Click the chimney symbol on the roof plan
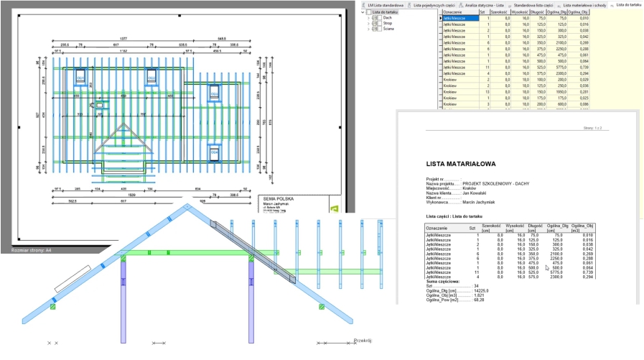Viewport: 644px width, 360px height. (100, 106)
